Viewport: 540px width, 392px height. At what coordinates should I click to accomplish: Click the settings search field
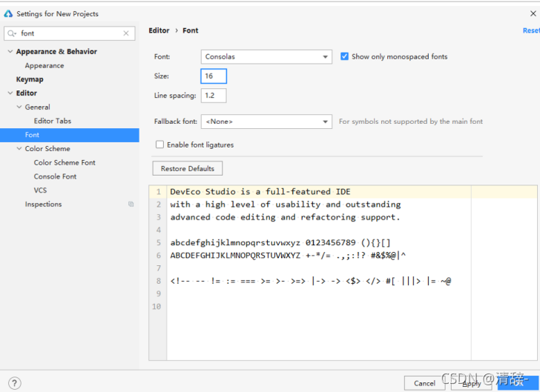[69, 33]
